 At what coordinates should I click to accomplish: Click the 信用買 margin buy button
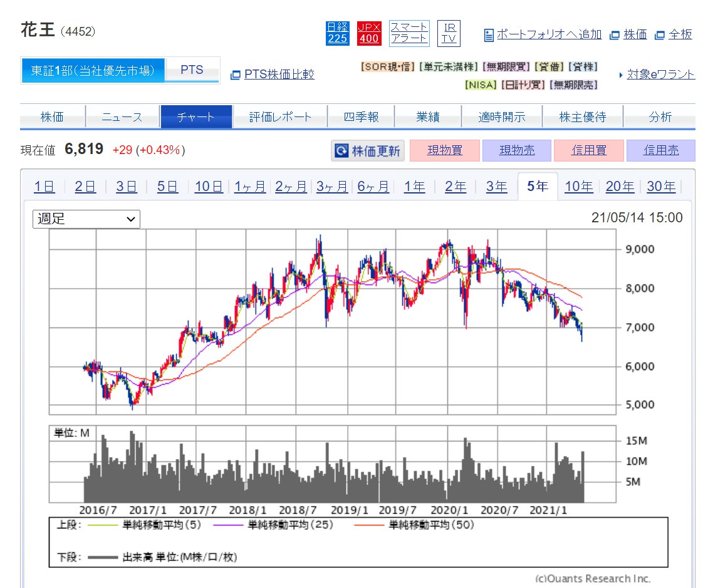[x=589, y=150]
